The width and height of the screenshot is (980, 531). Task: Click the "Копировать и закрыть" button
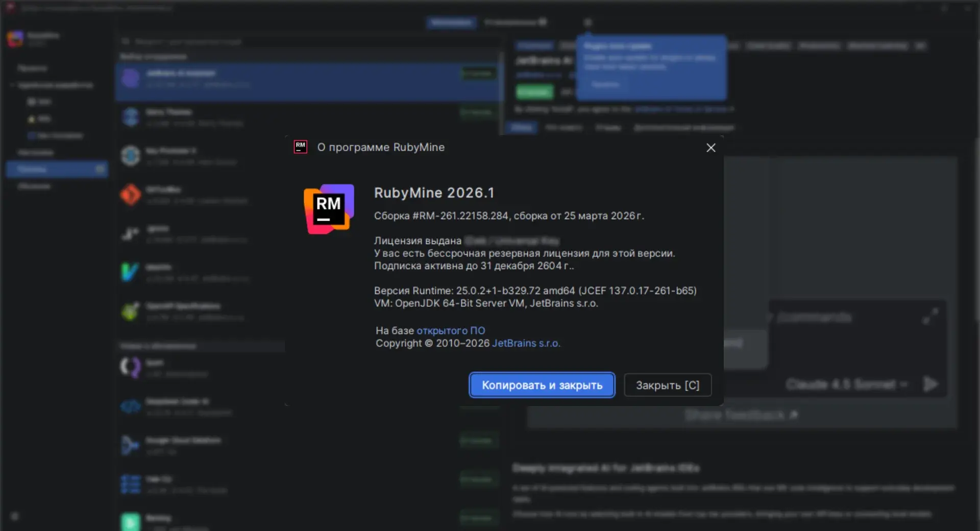pyautogui.click(x=542, y=385)
